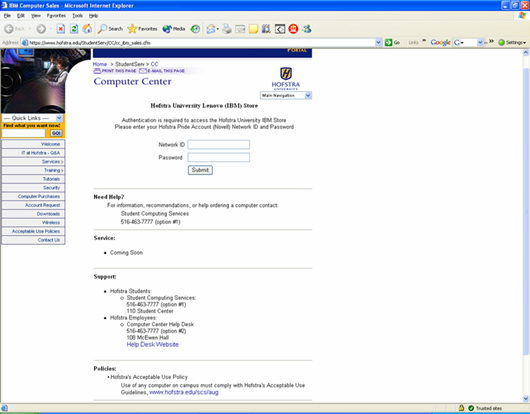This screenshot has height=414, width=530.
Task: Click the Trusted sites status indicator
Action: pos(485,408)
